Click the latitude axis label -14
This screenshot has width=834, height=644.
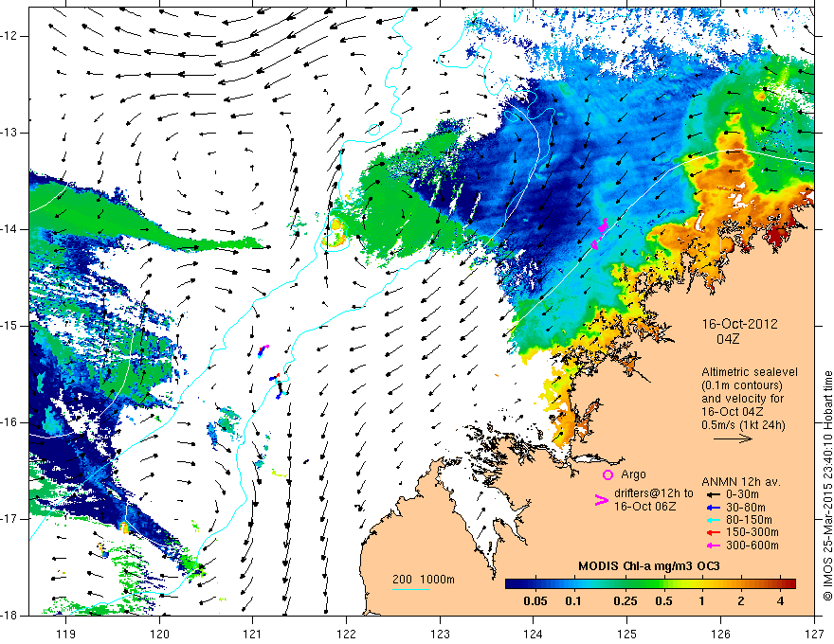[x=9, y=229]
